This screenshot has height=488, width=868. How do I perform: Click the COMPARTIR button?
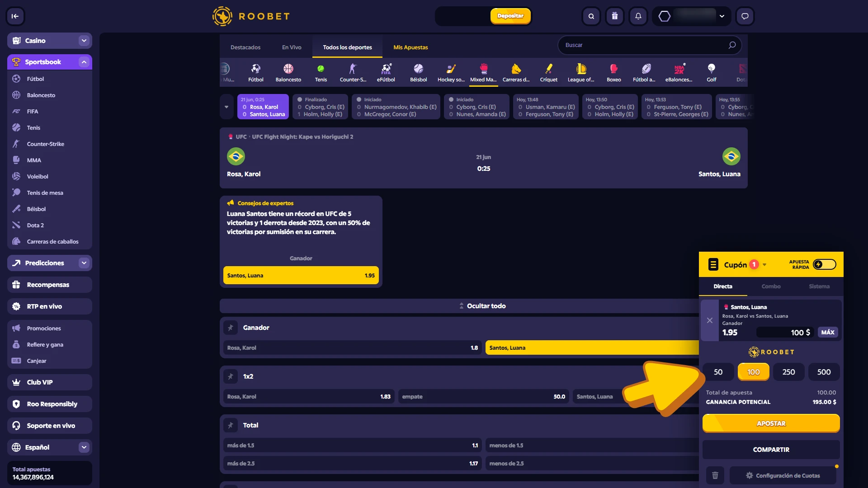point(771,450)
